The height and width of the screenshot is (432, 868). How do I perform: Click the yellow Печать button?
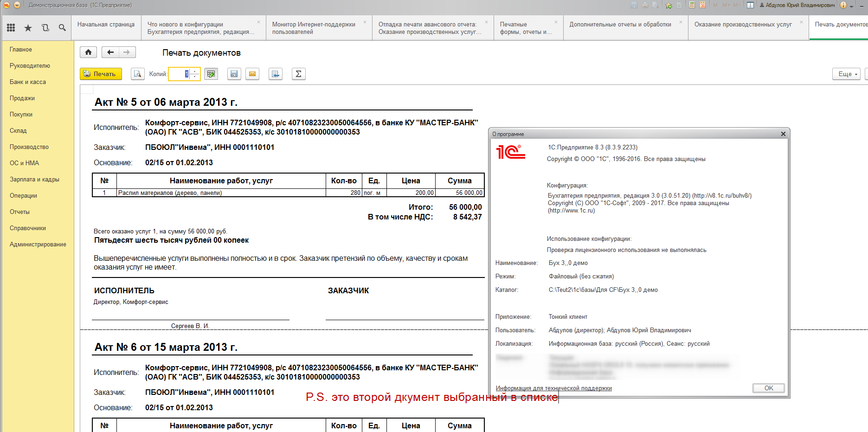(x=101, y=74)
